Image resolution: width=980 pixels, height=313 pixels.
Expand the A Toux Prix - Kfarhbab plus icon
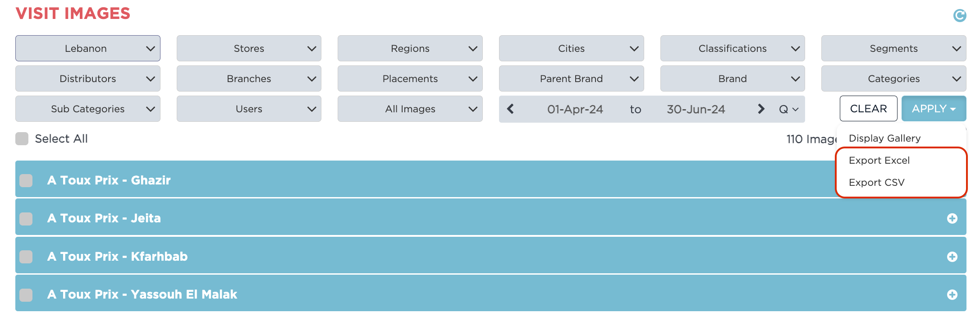pyautogui.click(x=952, y=257)
